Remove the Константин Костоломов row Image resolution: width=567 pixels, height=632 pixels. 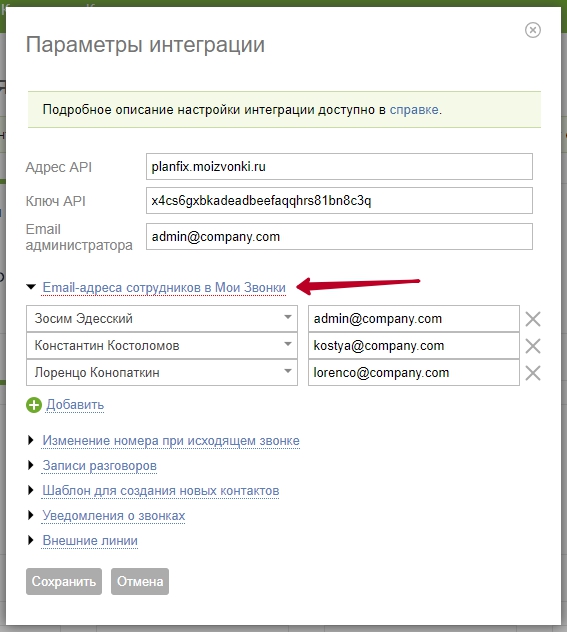click(533, 346)
